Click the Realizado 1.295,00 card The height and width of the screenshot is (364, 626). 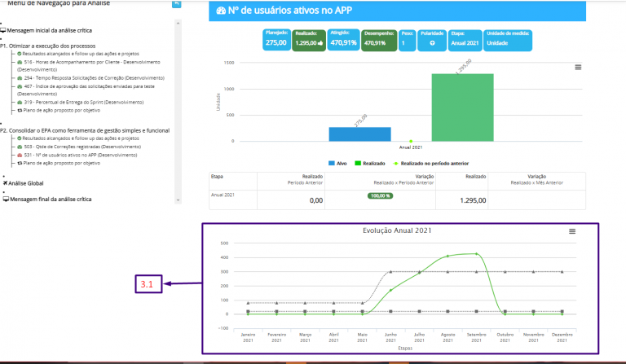coord(309,40)
